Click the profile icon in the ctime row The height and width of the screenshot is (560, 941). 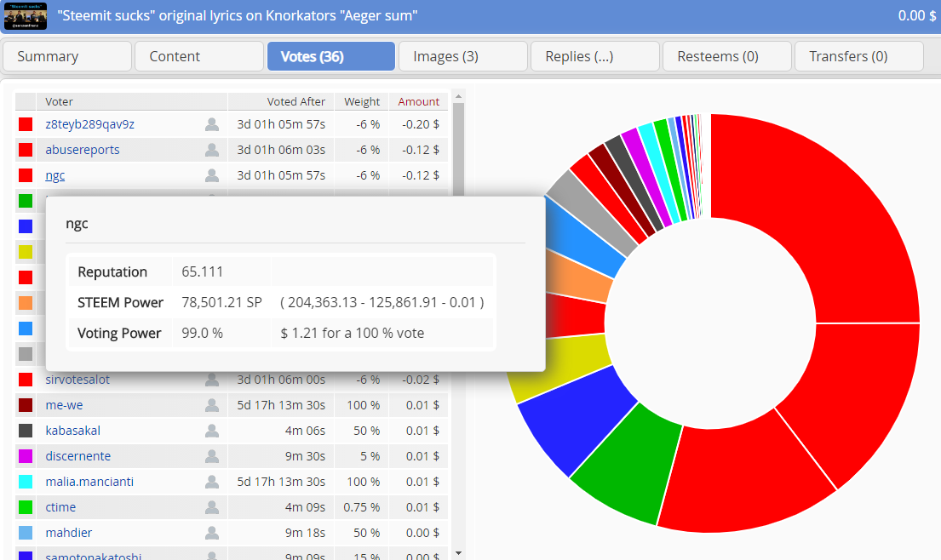212,507
